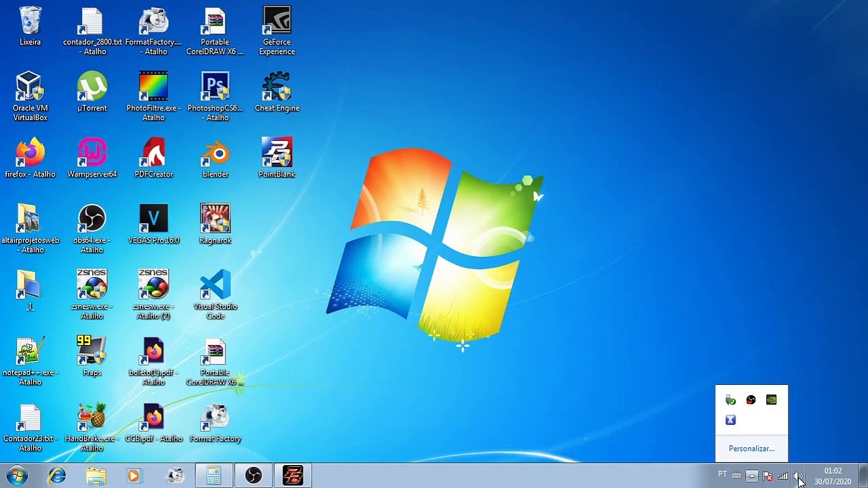Select the PDFCreator desktop icon
Screen dimensions: 868x488
154,158
